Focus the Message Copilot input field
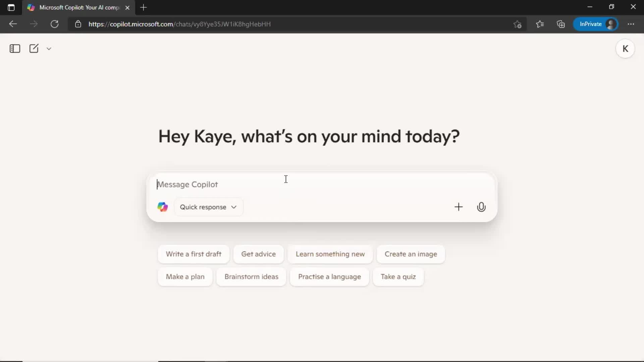 pos(321,184)
